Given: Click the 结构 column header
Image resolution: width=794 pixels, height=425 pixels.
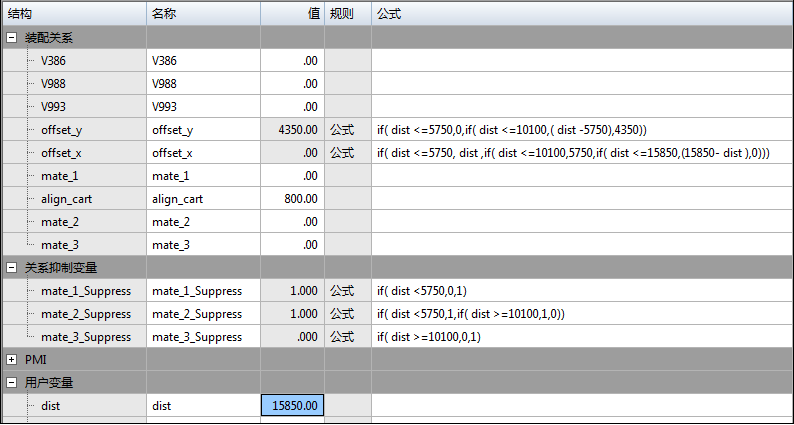Looking at the screenshot, I should coord(74,13).
